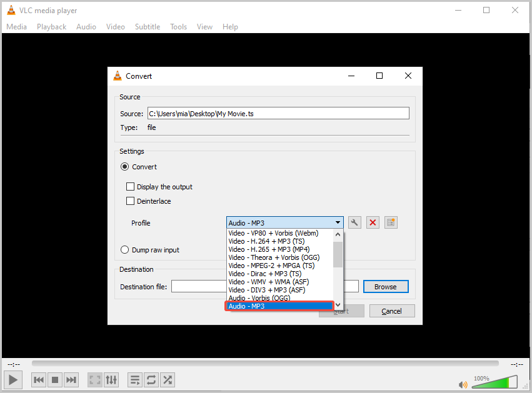Delete selected profile with red X
This screenshot has height=393, width=532.
point(373,223)
